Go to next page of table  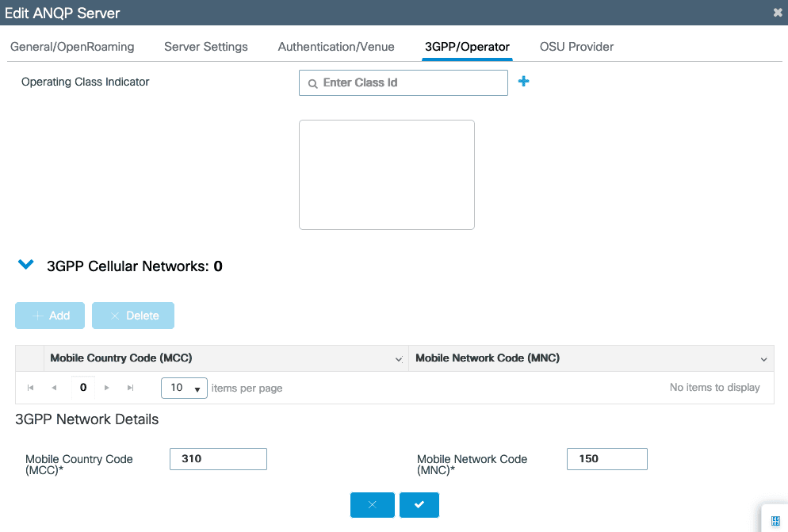107,388
